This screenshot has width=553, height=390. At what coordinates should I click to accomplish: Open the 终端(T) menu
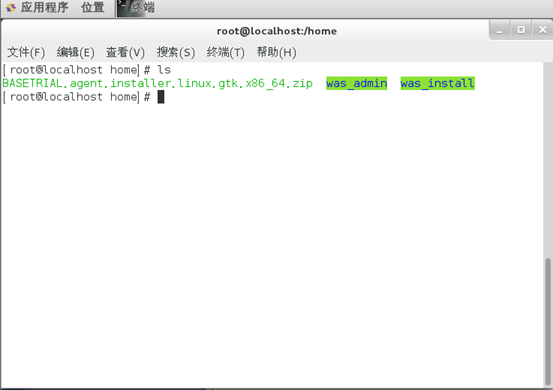pyautogui.click(x=225, y=52)
